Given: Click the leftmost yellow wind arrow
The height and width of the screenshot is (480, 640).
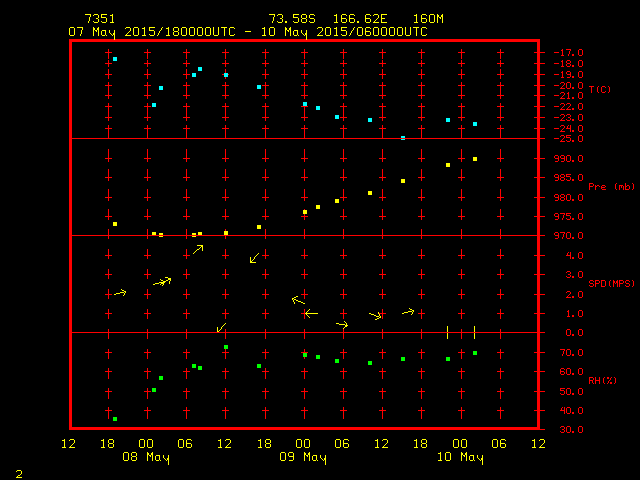Looking at the screenshot, I should coord(120,293).
